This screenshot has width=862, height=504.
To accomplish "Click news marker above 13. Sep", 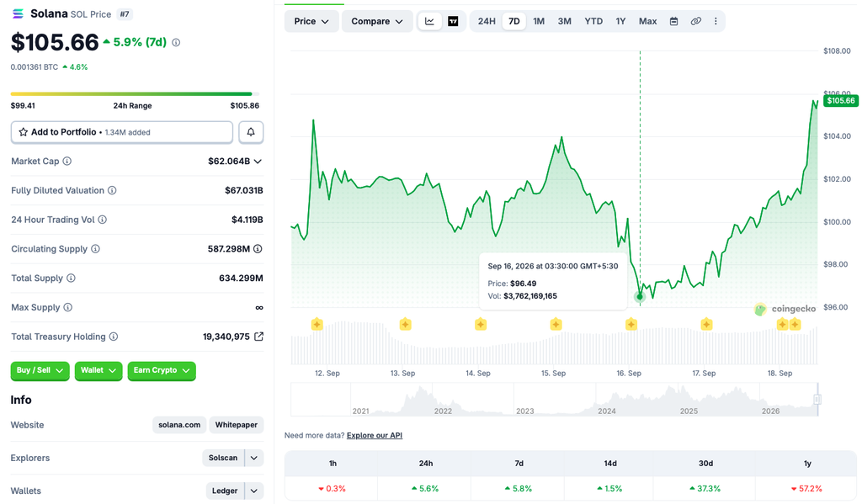I will tap(405, 324).
